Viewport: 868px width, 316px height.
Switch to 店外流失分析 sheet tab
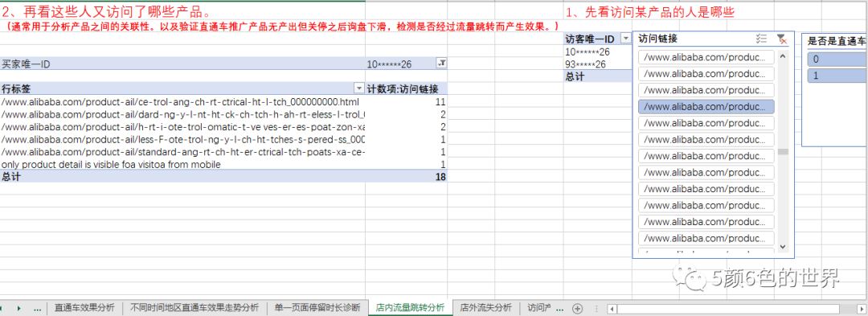486,308
